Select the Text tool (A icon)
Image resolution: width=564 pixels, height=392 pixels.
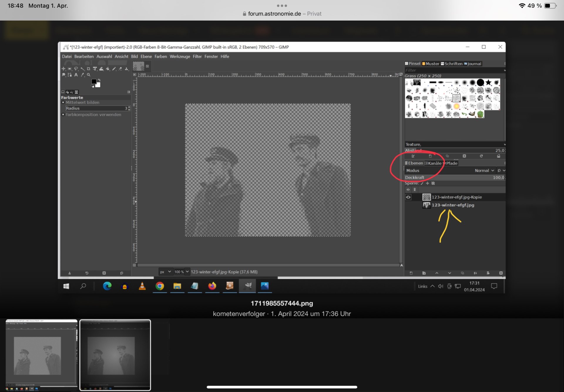pyautogui.click(x=76, y=75)
